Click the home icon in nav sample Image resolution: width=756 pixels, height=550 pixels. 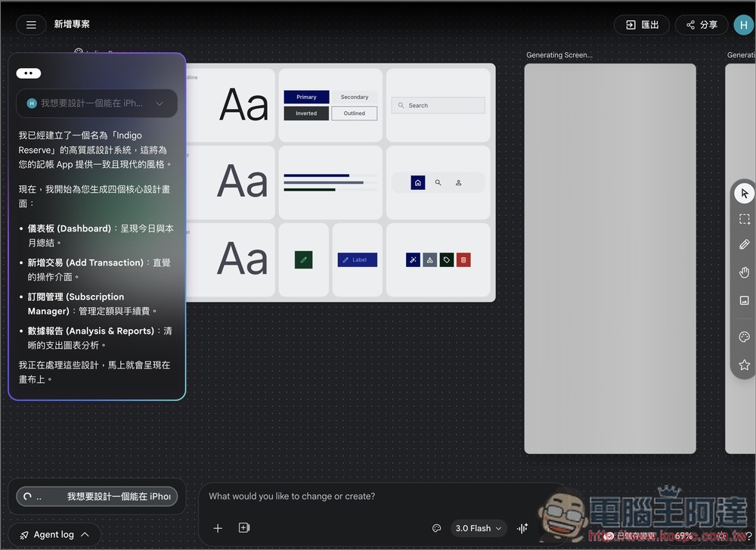417,183
